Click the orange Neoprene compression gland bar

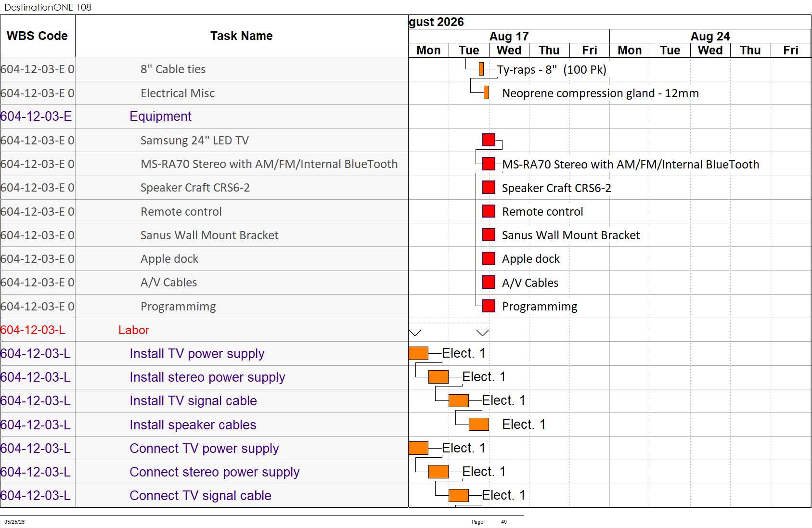point(486,92)
